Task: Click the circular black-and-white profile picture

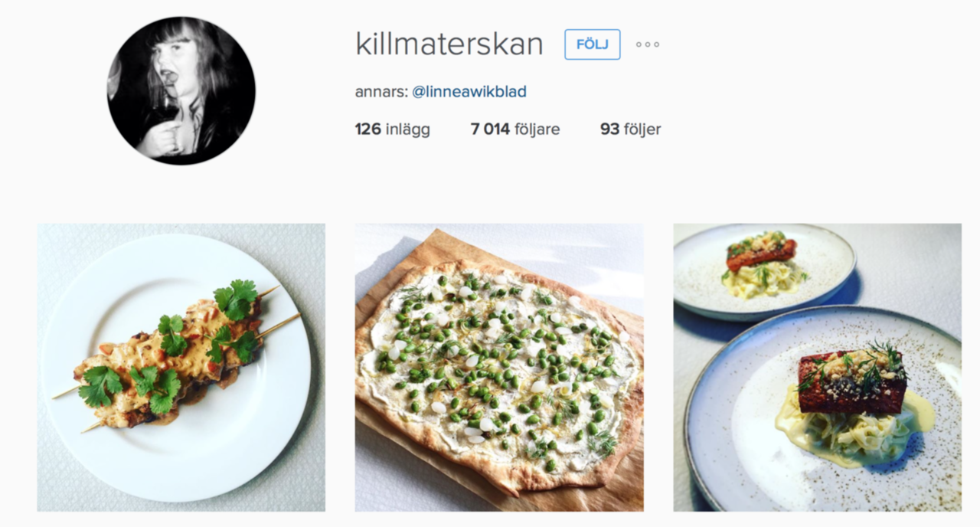Action: [x=181, y=91]
